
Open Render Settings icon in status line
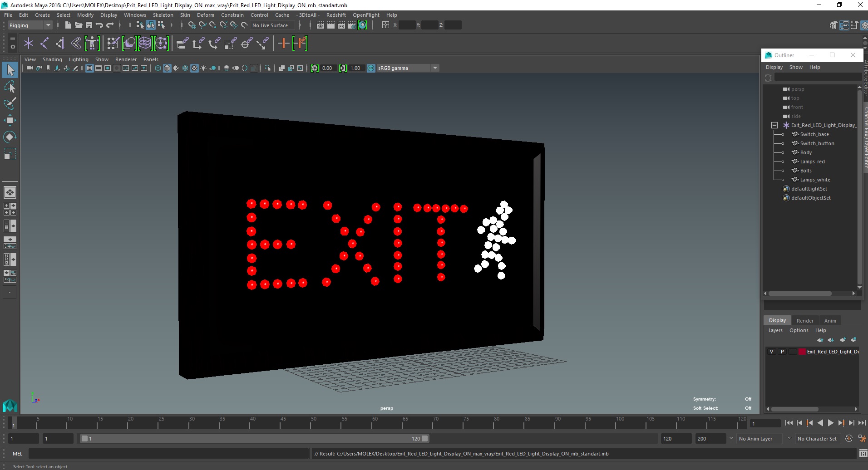click(352, 25)
